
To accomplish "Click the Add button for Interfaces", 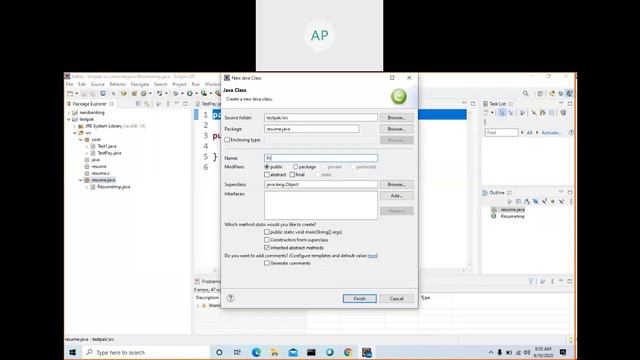I will [396, 196].
